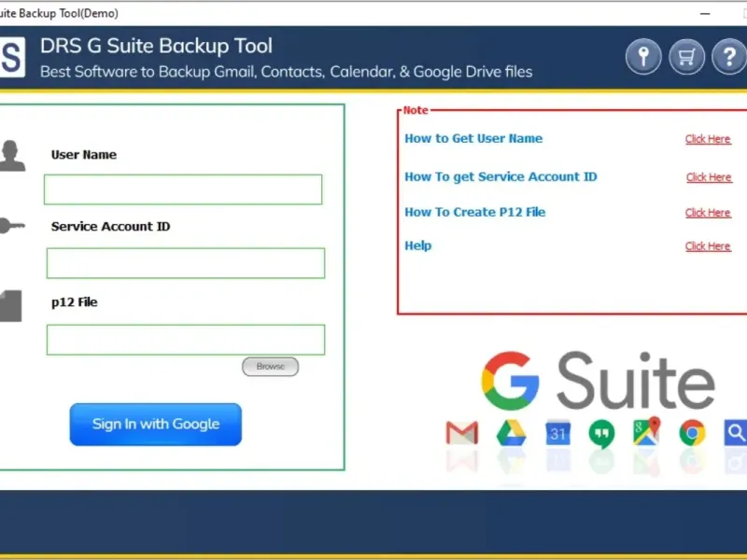This screenshot has height=560, width=747.
Task: Click the 'Service Account ID' field label
Action: pos(110,226)
